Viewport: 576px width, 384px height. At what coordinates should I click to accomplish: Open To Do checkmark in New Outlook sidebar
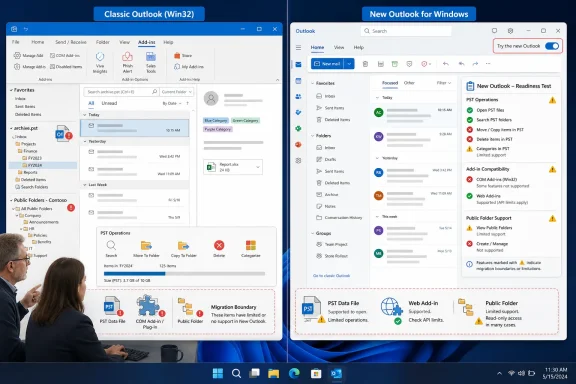(x=298, y=112)
